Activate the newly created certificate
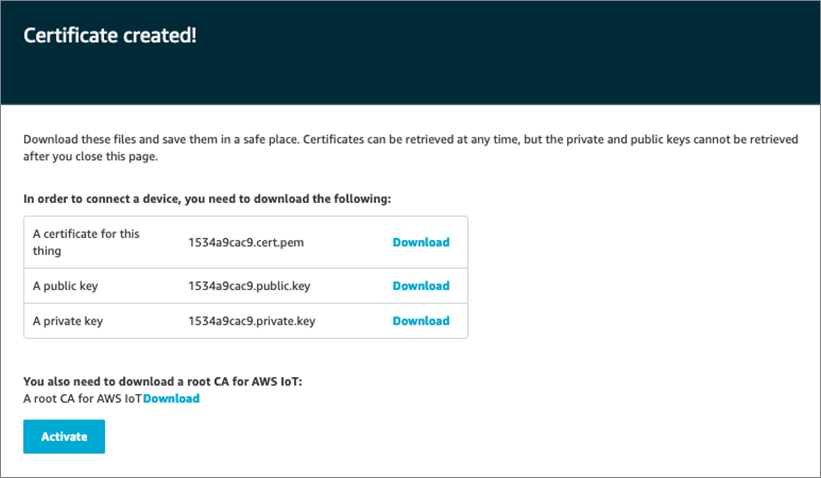Image resolution: width=821 pixels, height=478 pixels. 64,437
